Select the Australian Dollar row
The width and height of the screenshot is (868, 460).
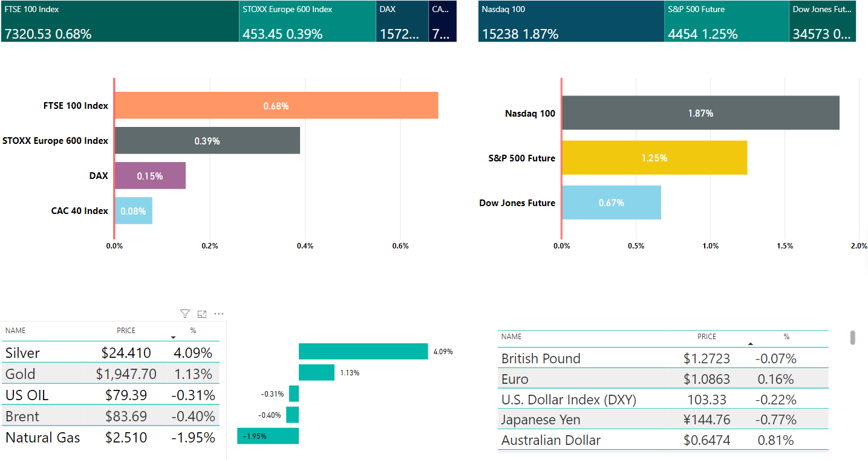click(663, 440)
